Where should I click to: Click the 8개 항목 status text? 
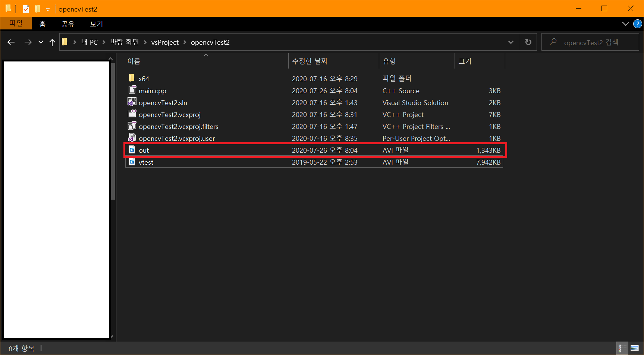(x=22, y=348)
